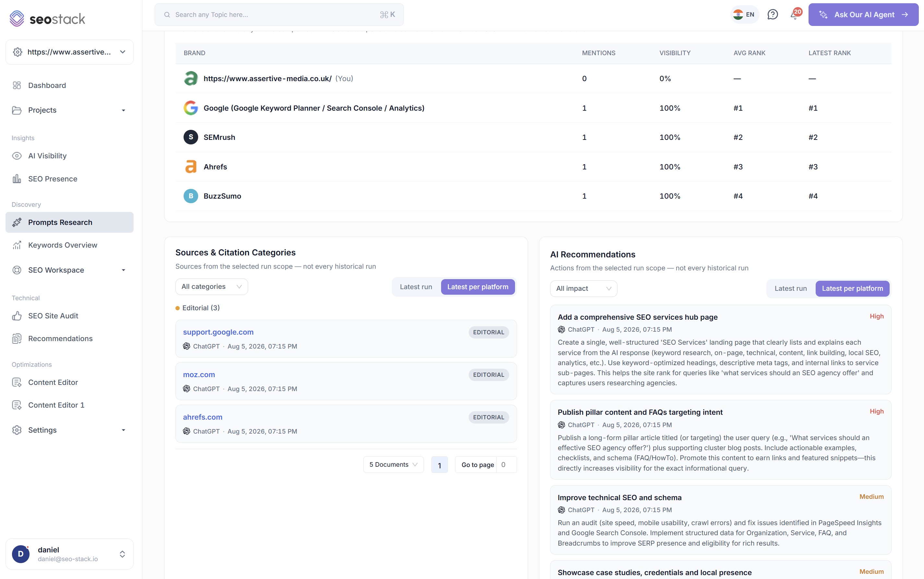
Task: Open the All impact dropdown
Action: (583, 289)
